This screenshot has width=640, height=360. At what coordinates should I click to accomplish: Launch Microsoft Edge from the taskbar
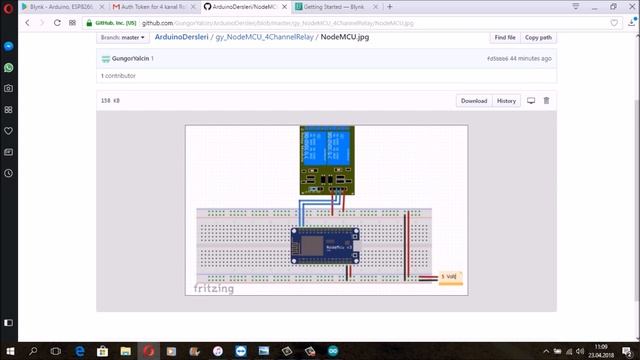pyautogui.click(x=80, y=351)
